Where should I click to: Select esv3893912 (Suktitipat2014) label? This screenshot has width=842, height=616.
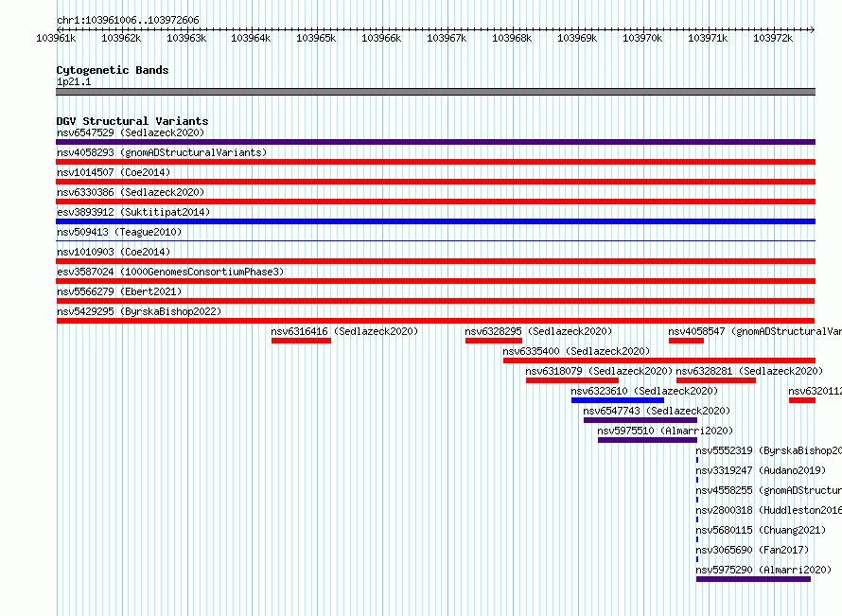133,212
